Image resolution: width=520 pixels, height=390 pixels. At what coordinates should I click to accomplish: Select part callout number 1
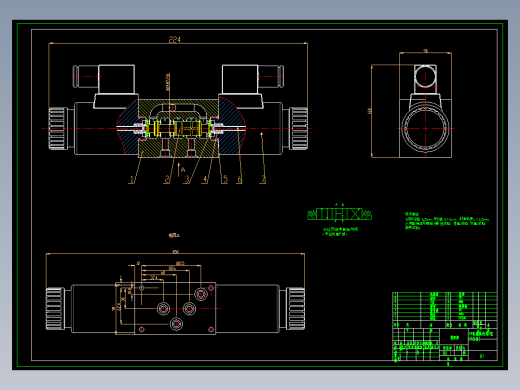pyautogui.click(x=132, y=180)
